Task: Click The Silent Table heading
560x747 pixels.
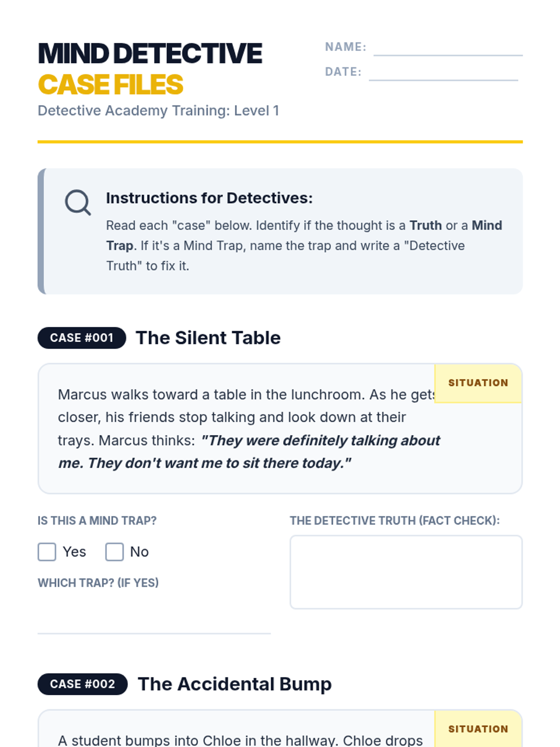Action: (208, 338)
